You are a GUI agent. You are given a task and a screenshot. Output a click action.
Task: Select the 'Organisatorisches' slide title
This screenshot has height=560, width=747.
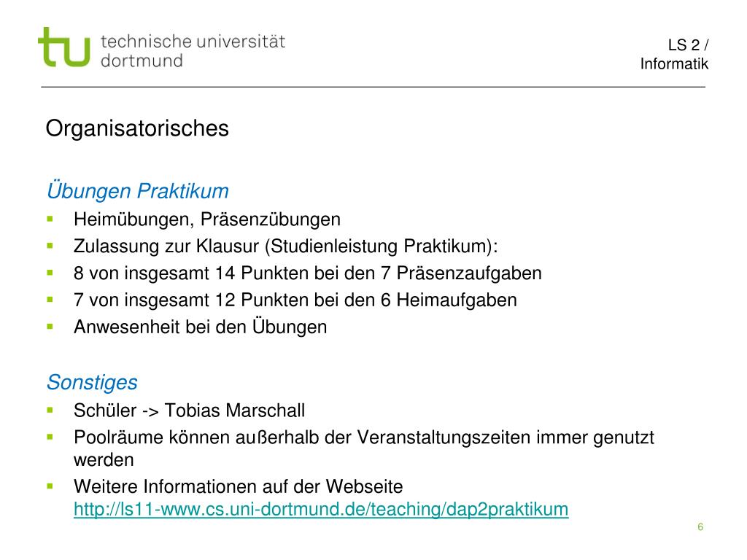click(x=137, y=128)
